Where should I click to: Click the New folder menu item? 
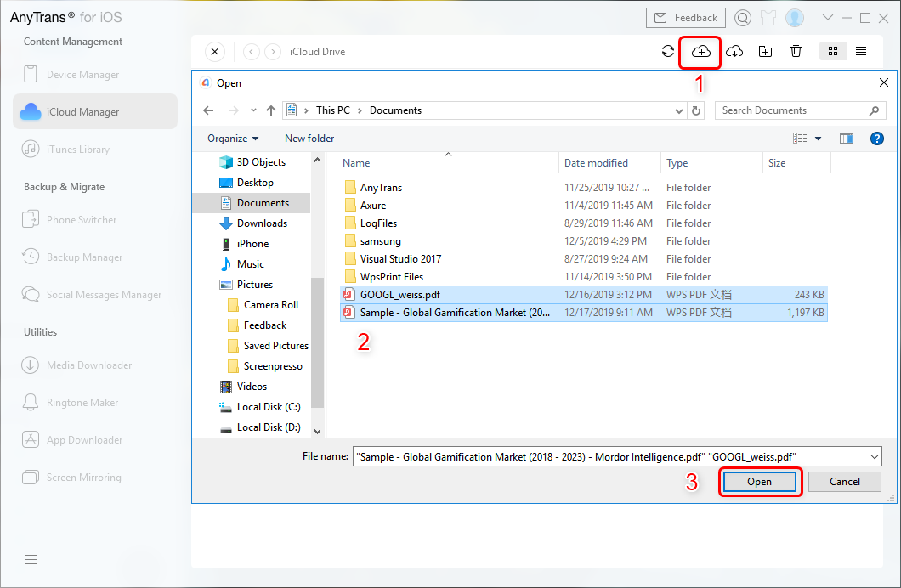[308, 138]
